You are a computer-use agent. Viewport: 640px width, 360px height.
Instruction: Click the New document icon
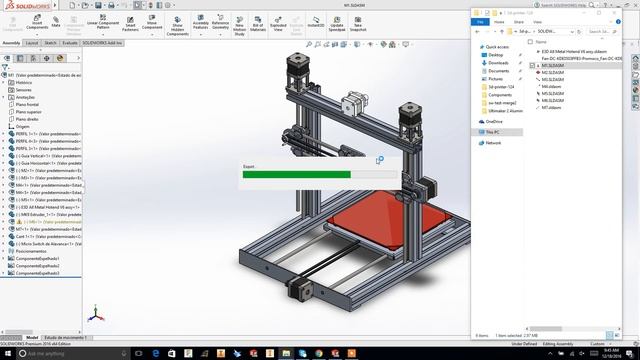click(x=72, y=5)
